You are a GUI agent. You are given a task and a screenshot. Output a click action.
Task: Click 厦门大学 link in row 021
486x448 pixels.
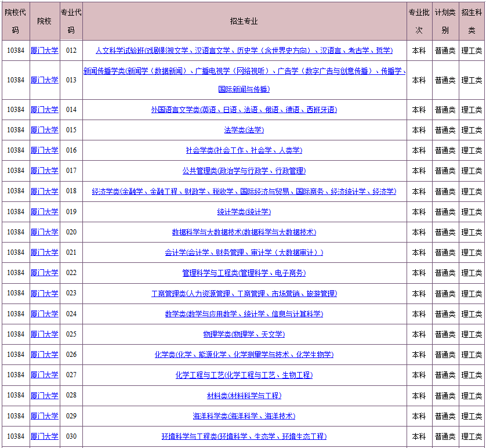(45, 252)
